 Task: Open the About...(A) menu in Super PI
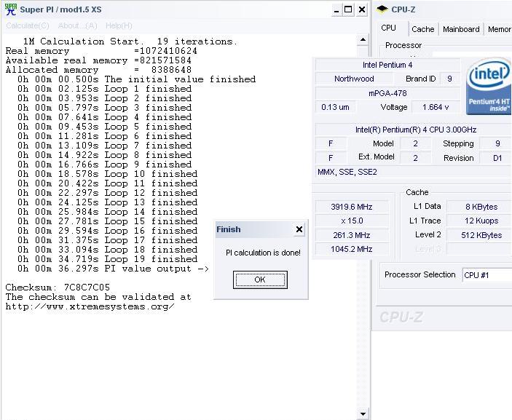pyautogui.click(x=78, y=25)
